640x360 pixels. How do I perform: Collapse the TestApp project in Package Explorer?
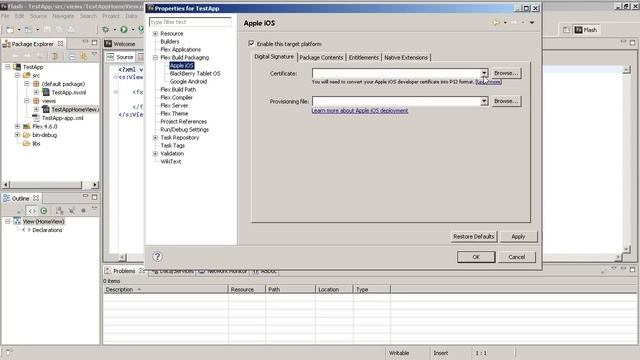(7, 67)
